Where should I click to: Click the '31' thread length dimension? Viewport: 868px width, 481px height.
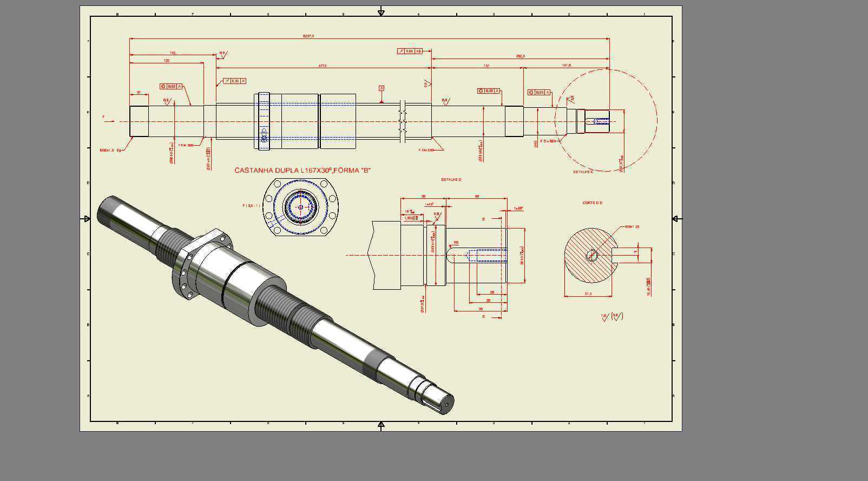(139, 93)
